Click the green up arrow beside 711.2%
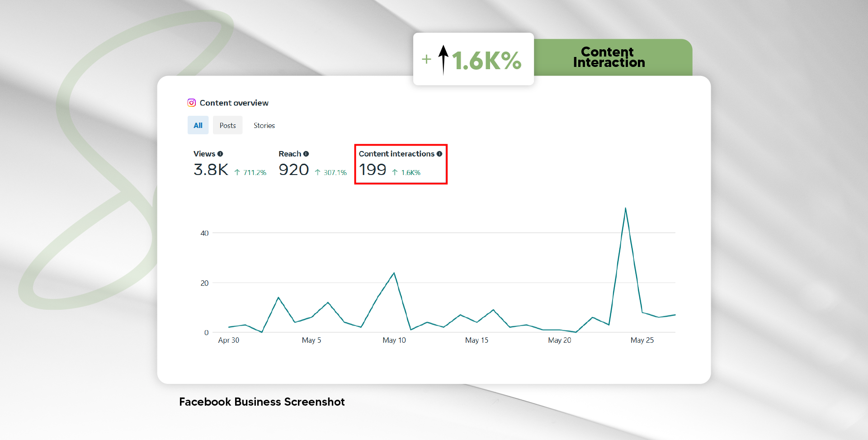The height and width of the screenshot is (440, 868). click(x=237, y=172)
